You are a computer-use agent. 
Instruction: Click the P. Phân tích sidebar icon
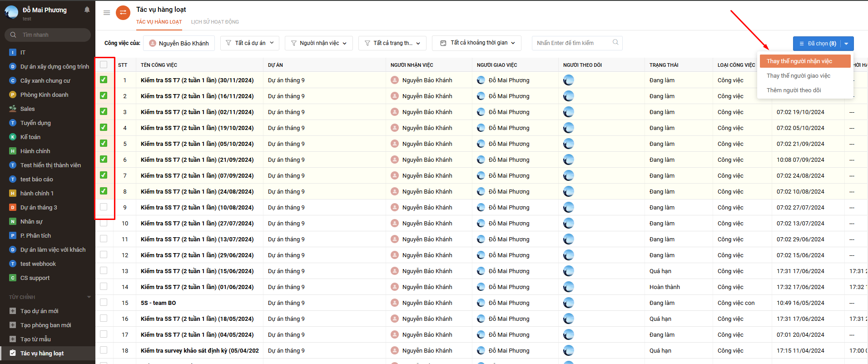pos(13,235)
